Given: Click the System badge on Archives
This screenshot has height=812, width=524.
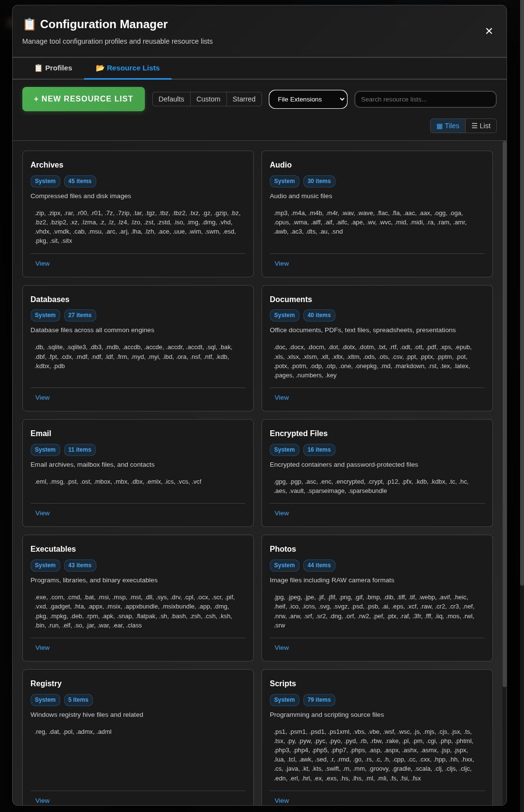Looking at the screenshot, I should tap(45, 181).
